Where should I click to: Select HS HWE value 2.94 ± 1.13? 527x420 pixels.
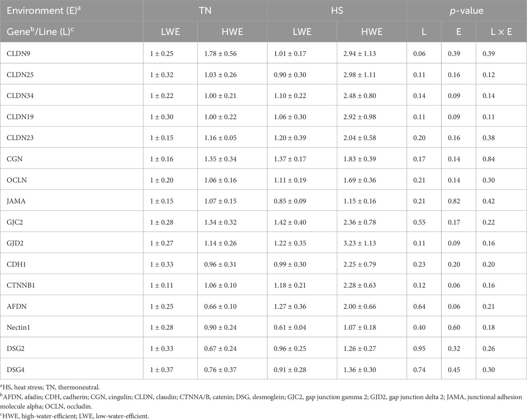[359, 53]
